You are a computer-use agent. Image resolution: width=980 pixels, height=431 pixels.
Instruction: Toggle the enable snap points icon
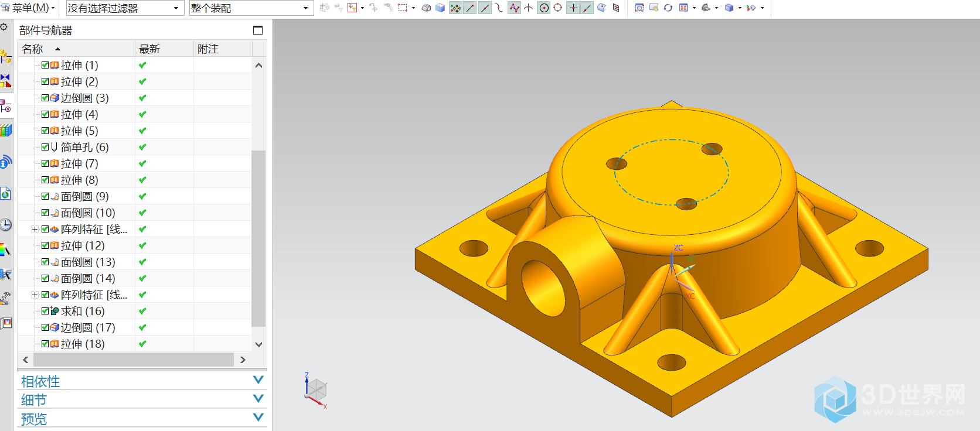tap(456, 8)
